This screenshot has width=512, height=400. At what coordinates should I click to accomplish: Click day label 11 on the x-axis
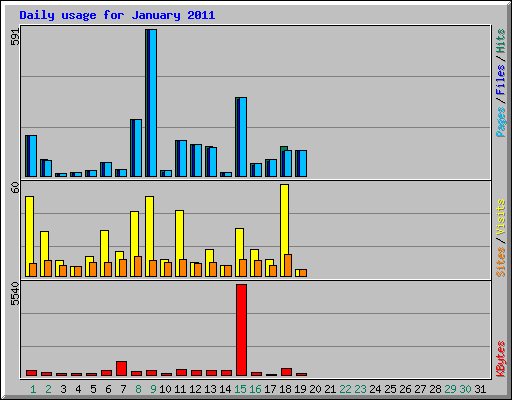(x=180, y=389)
